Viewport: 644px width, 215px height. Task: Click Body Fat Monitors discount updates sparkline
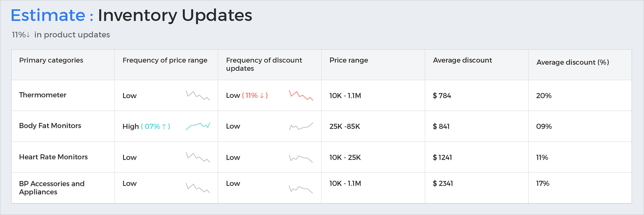[301, 126]
